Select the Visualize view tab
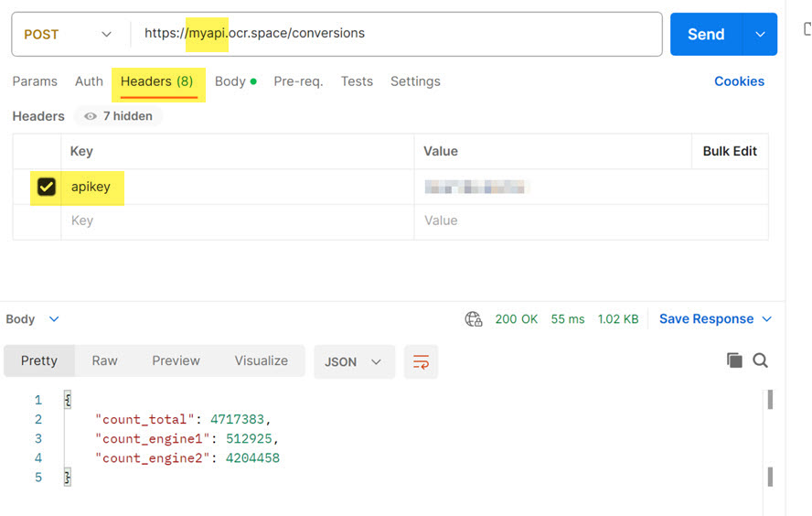The width and height of the screenshot is (812, 516). pyautogui.click(x=261, y=360)
